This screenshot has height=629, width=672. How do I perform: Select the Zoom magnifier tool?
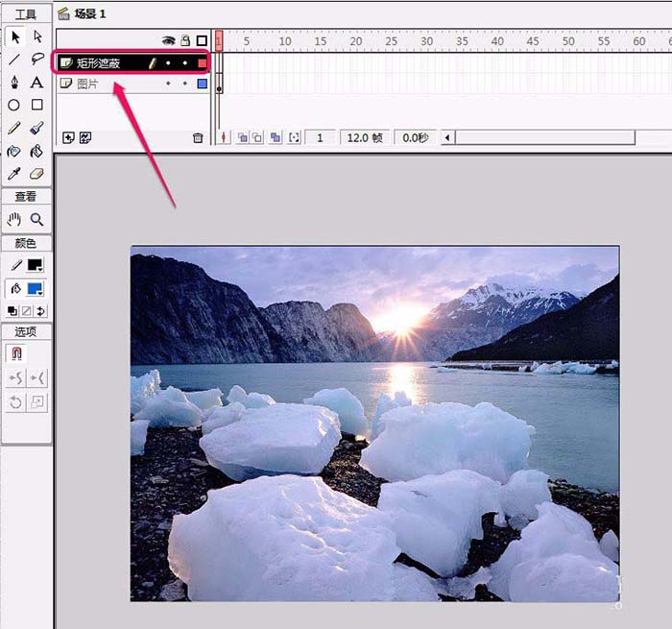(x=36, y=220)
